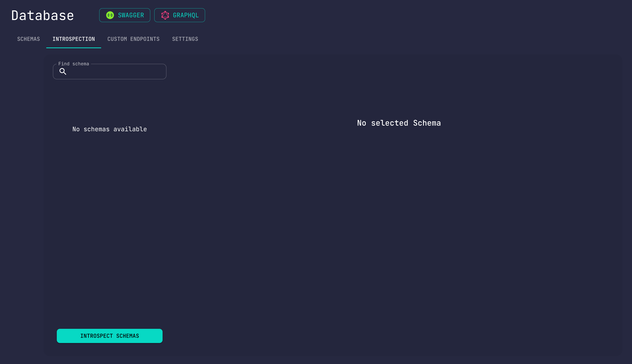632x364 pixels.
Task: Click the pink GraphQL logo icon
Action: pos(165,15)
